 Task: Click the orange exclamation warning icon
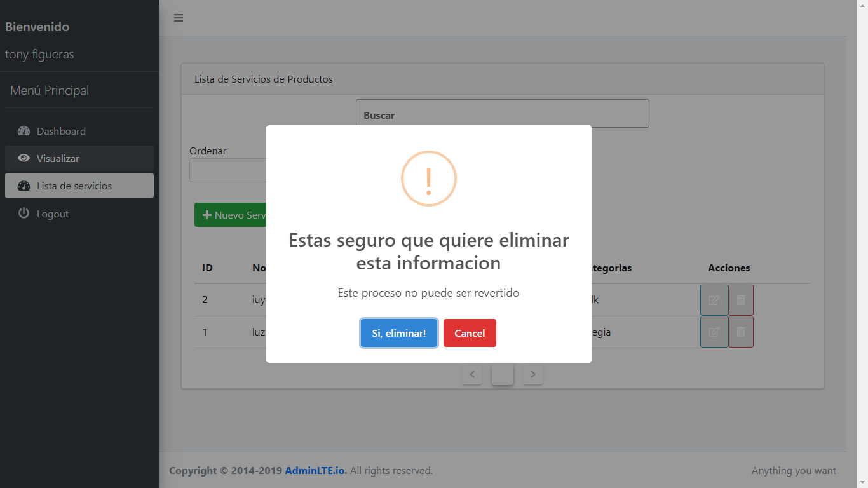(428, 179)
